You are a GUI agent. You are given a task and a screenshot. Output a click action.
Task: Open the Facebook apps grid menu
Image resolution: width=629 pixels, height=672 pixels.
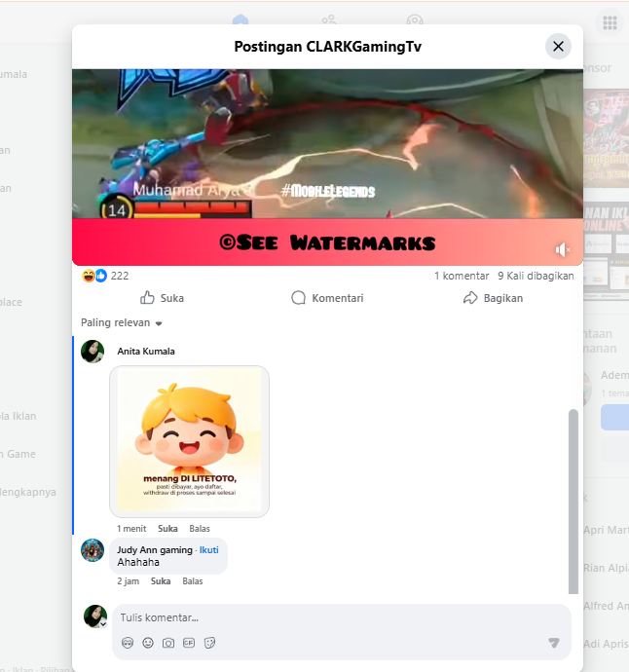610,22
